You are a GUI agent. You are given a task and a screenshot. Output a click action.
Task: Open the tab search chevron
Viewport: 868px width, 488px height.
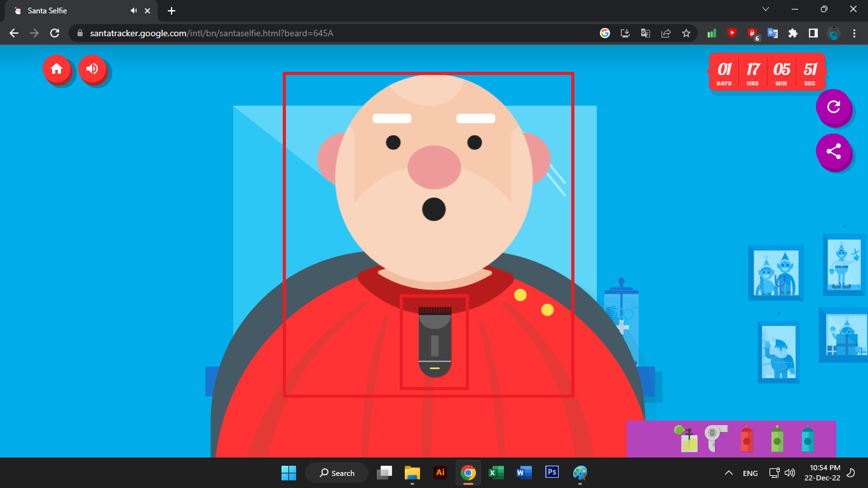[x=766, y=9]
